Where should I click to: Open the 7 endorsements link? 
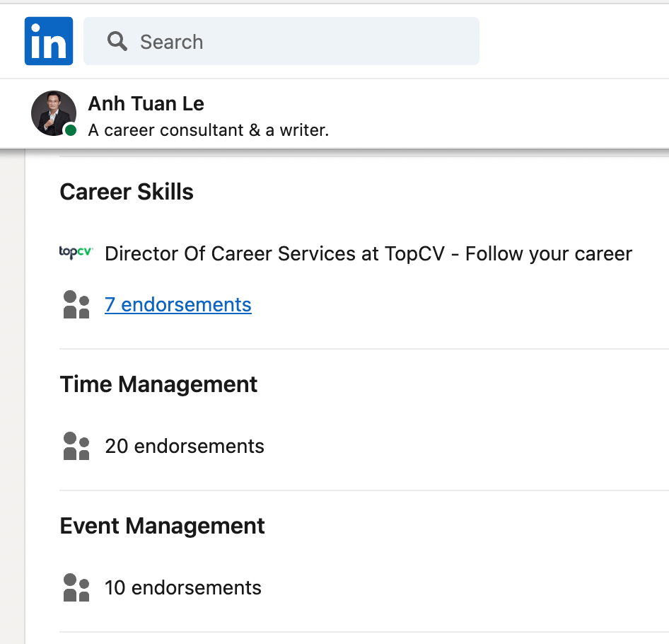[178, 305]
